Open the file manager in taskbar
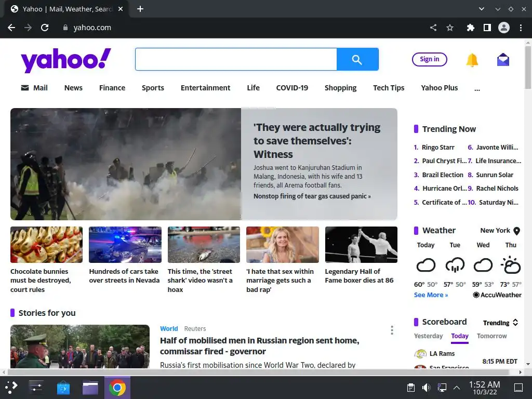Viewport: 532px width, 399px height. [x=90, y=388]
